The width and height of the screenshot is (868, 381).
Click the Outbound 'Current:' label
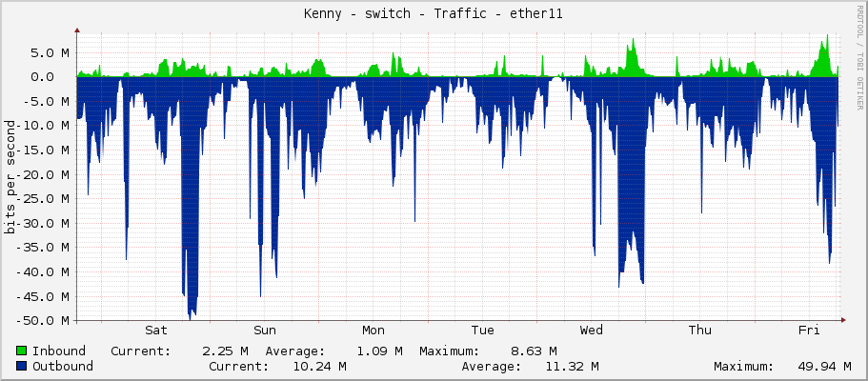click(239, 366)
